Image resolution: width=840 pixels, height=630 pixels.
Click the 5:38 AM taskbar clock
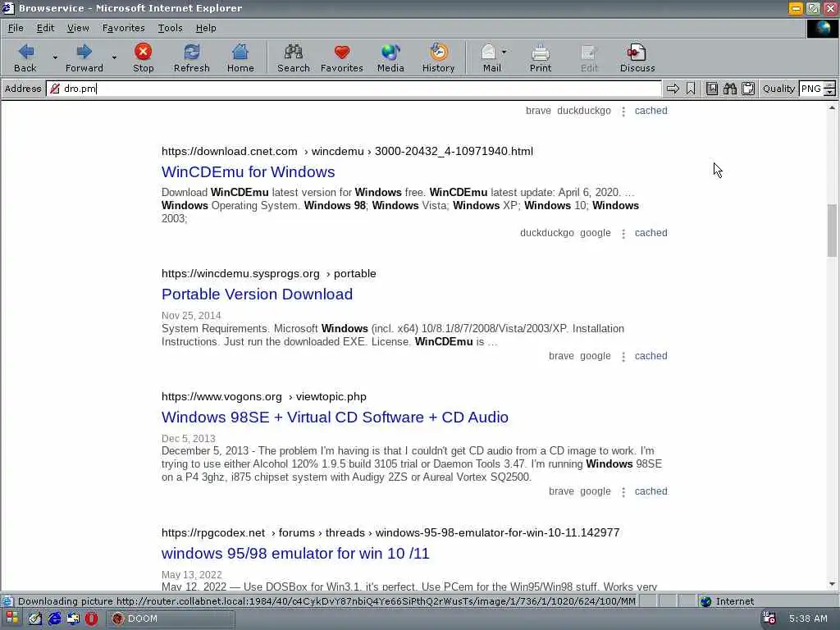coord(808,619)
